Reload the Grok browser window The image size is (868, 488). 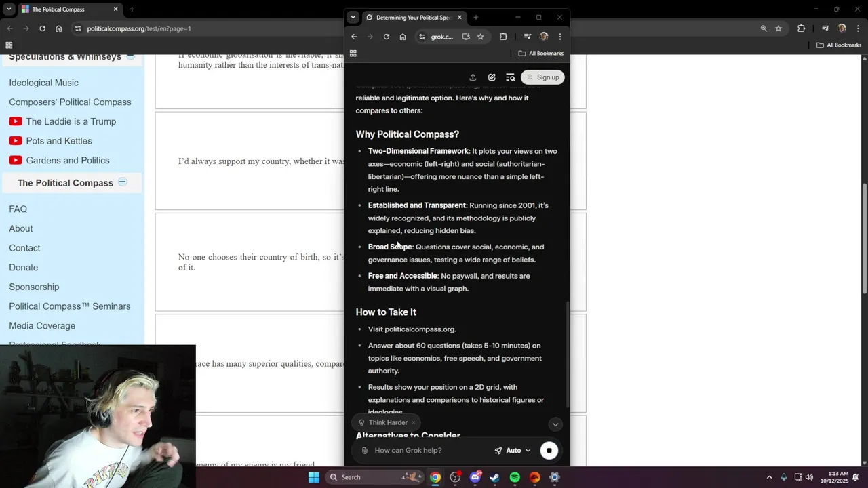coord(387,37)
